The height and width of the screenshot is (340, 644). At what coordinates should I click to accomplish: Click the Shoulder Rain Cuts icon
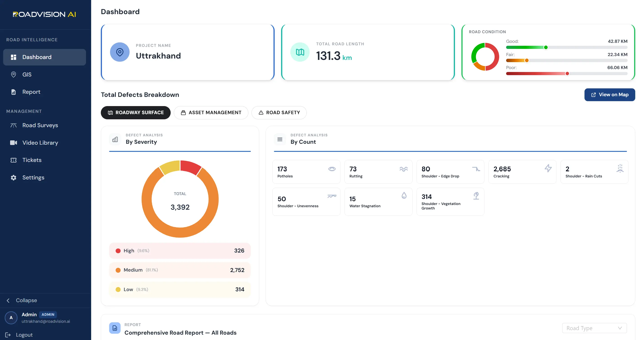620,168
